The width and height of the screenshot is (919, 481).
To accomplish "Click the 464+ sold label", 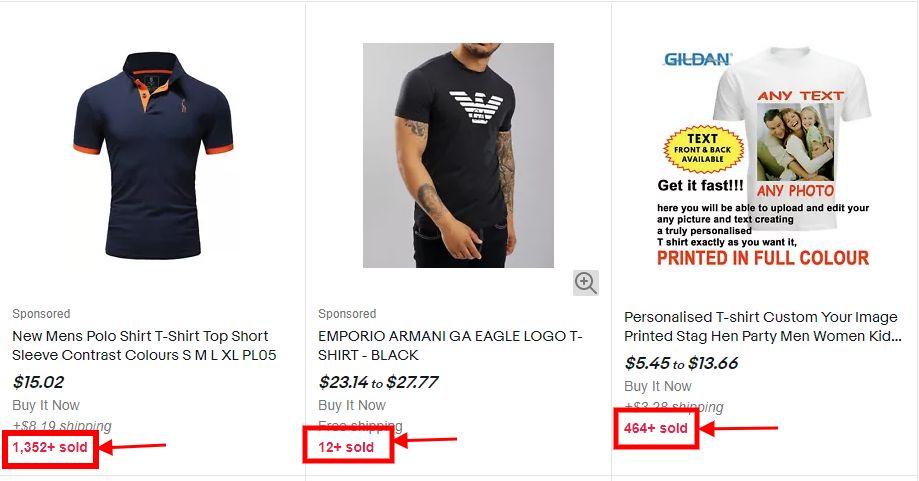I will point(655,428).
